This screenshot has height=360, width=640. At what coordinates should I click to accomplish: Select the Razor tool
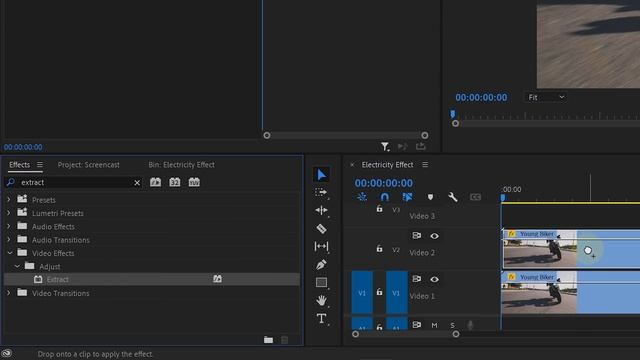click(x=321, y=229)
